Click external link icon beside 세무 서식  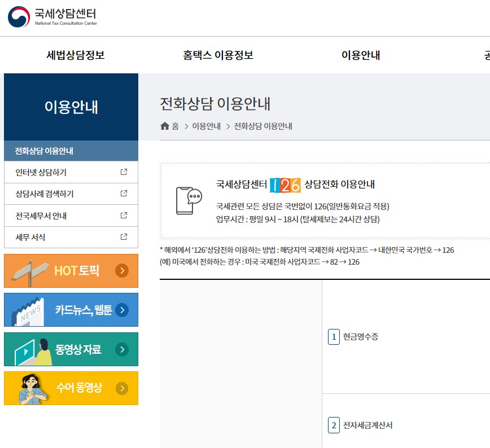coord(124,237)
